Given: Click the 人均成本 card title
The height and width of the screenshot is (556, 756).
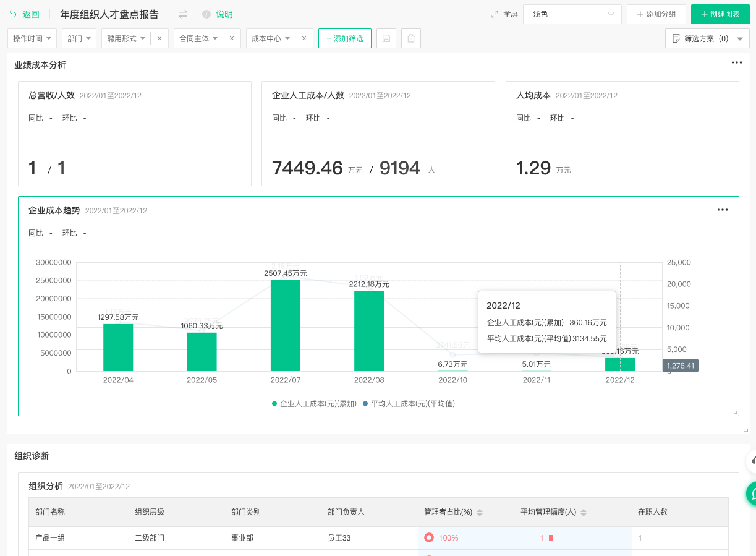Looking at the screenshot, I should click(533, 95).
